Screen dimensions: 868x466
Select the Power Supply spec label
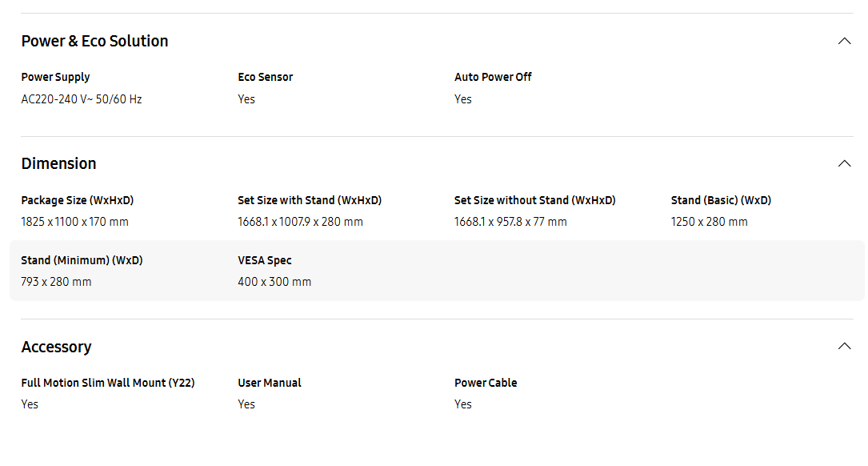coord(55,77)
